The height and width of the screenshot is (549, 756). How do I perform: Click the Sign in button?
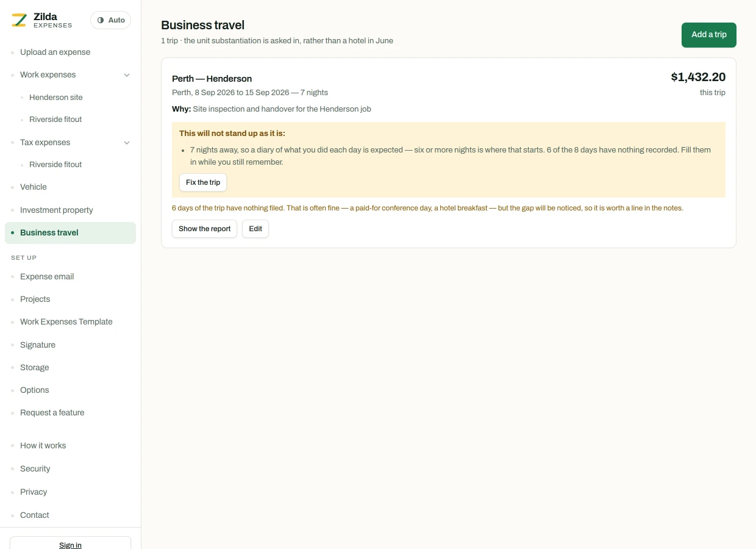point(70,543)
